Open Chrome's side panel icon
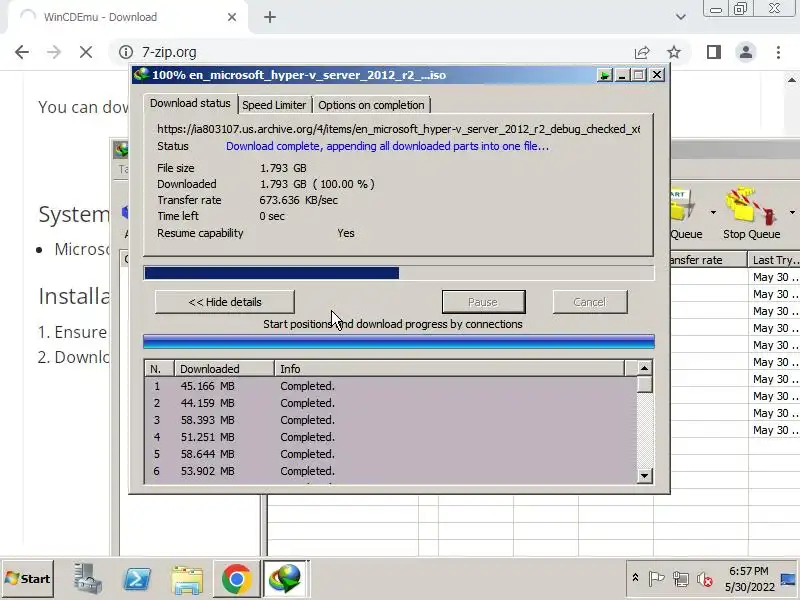The width and height of the screenshot is (800, 600). click(x=714, y=52)
